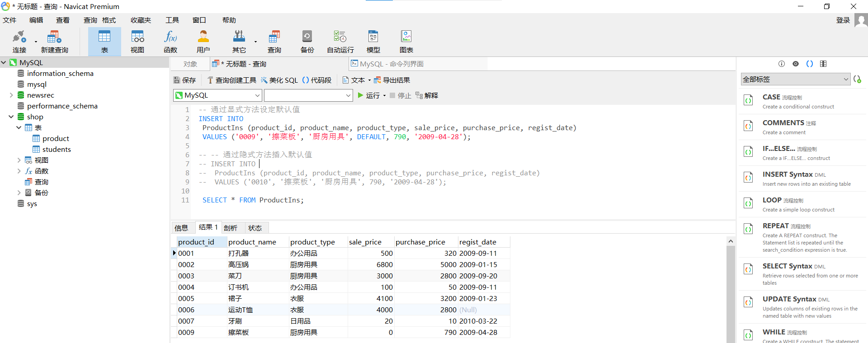Image resolution: width=868 pixels, height=343 pixels.
Task: Expand the 备份 node under shop
Action: pos(19,193)
